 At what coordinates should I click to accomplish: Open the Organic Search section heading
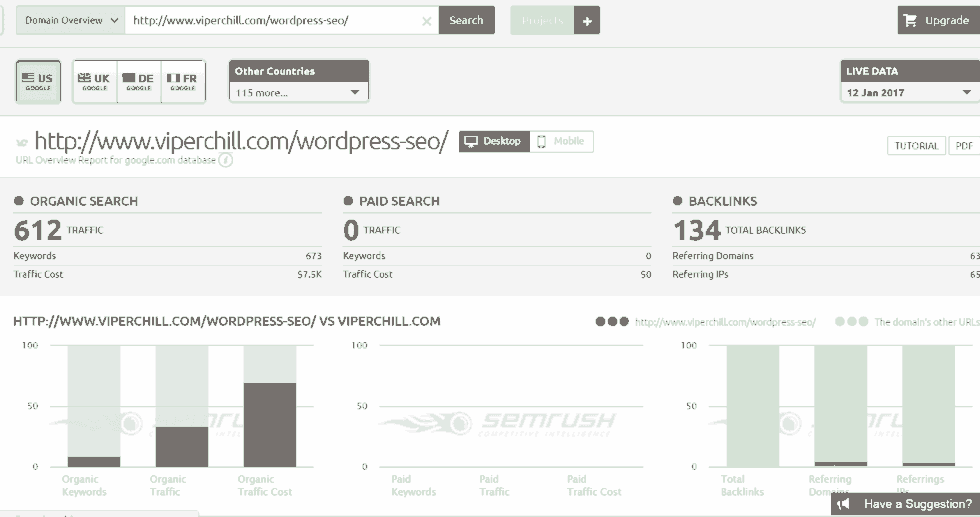[x=84, y=201]
